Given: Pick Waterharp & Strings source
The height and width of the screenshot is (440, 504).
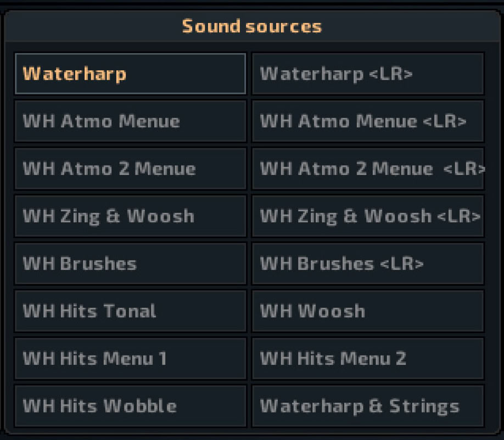Looking at the screenshot, I should click(x=368, y=406).
